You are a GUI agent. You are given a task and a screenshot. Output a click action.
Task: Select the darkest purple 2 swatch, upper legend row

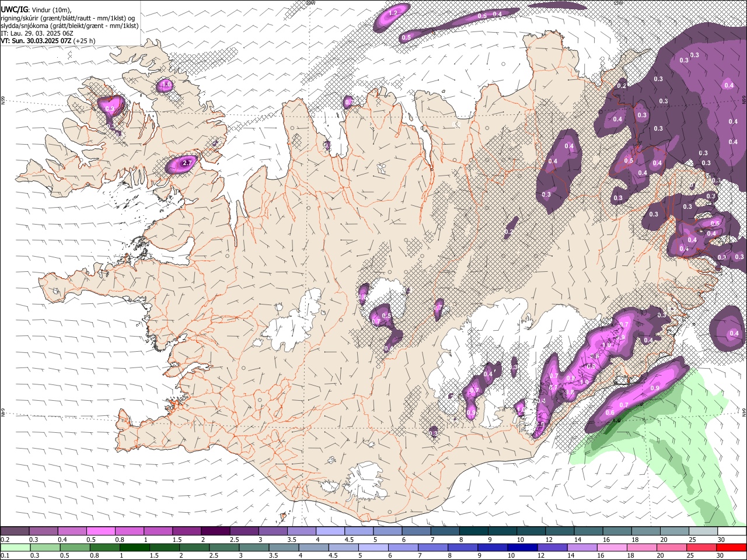[215, 531]
